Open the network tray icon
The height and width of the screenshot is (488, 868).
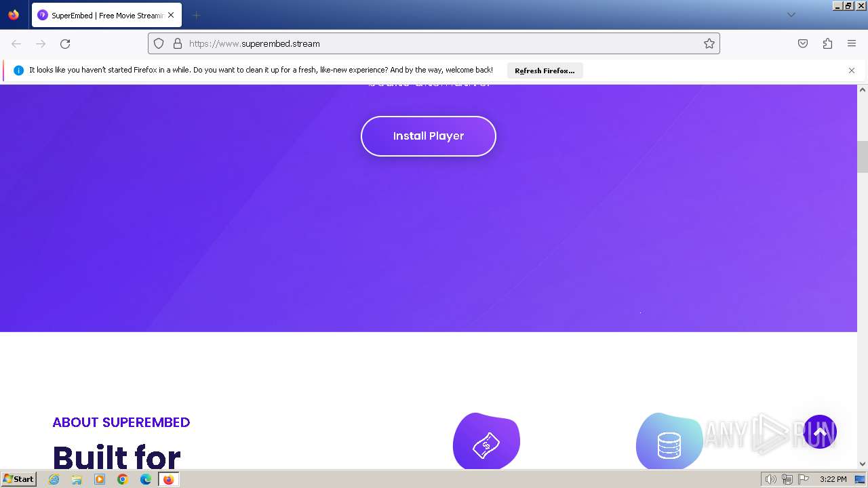pos(787,479)
